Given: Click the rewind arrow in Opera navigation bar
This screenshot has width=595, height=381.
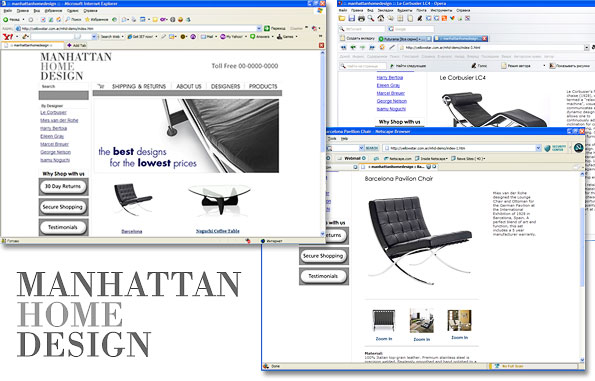Looking at the screenshot, I should pyautogui.click(x=344, y=47).
